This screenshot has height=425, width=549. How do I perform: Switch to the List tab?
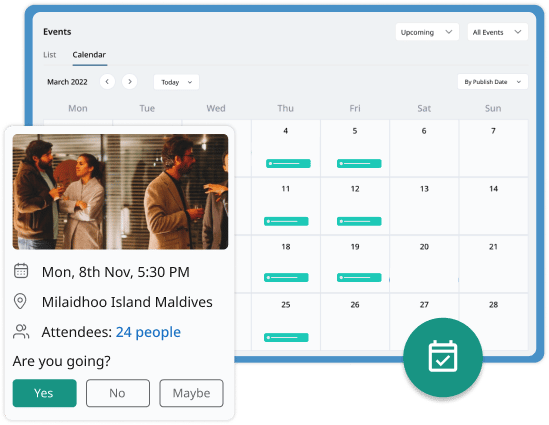(49, 55)
